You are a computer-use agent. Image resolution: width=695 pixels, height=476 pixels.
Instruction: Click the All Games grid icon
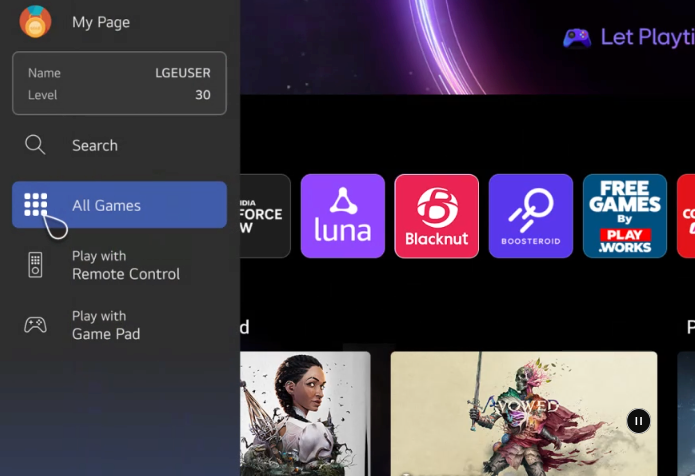click(35, 204)
